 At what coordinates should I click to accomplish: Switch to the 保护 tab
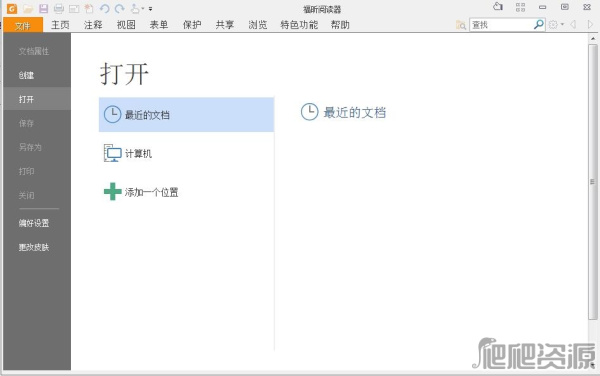click(x=192, y=25)
